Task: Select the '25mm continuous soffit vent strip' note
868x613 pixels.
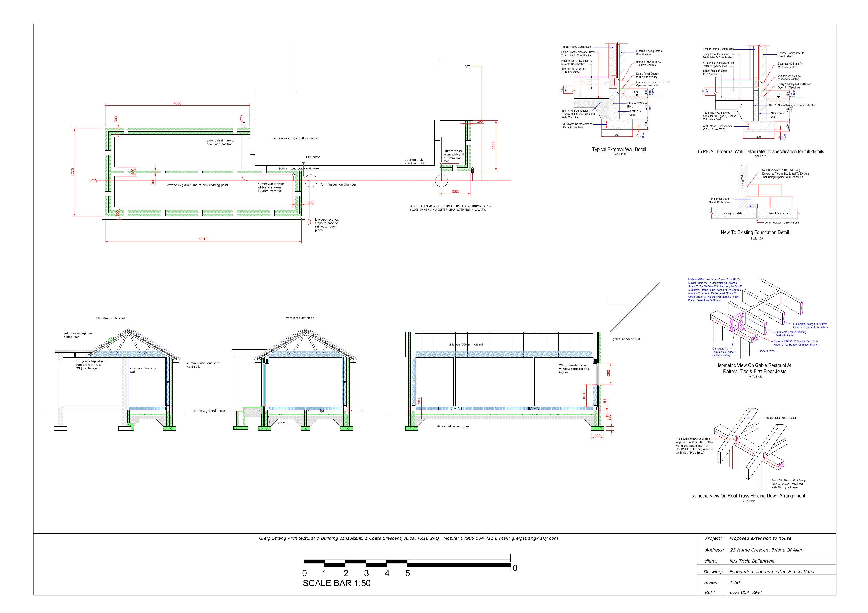Action: point(203,365)
